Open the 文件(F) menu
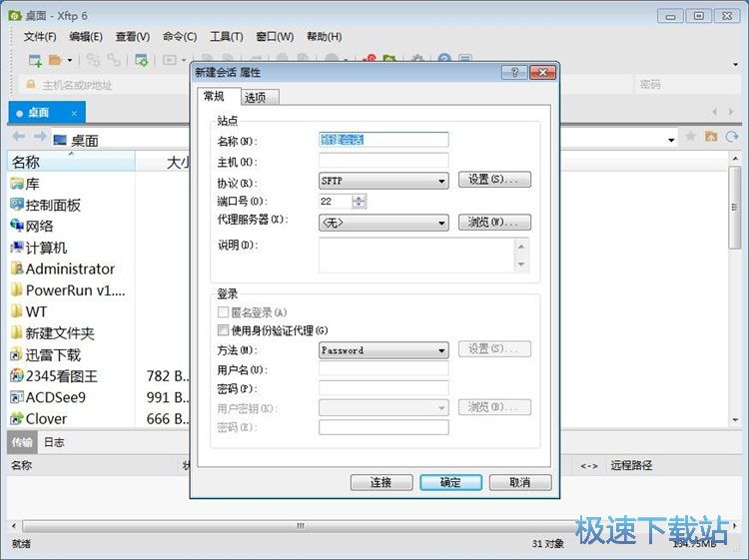Screen dimensions: 749x560 [x=40, y=37]
